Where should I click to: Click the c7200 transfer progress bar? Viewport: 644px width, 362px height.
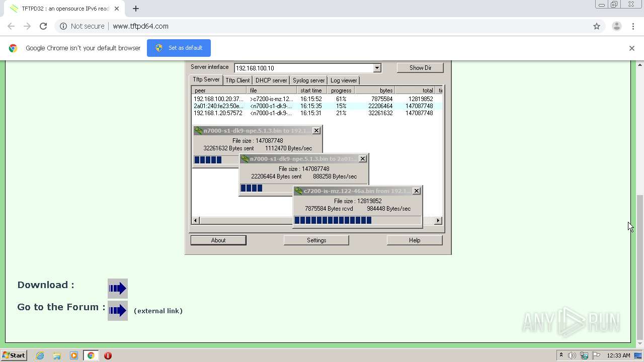357,220
